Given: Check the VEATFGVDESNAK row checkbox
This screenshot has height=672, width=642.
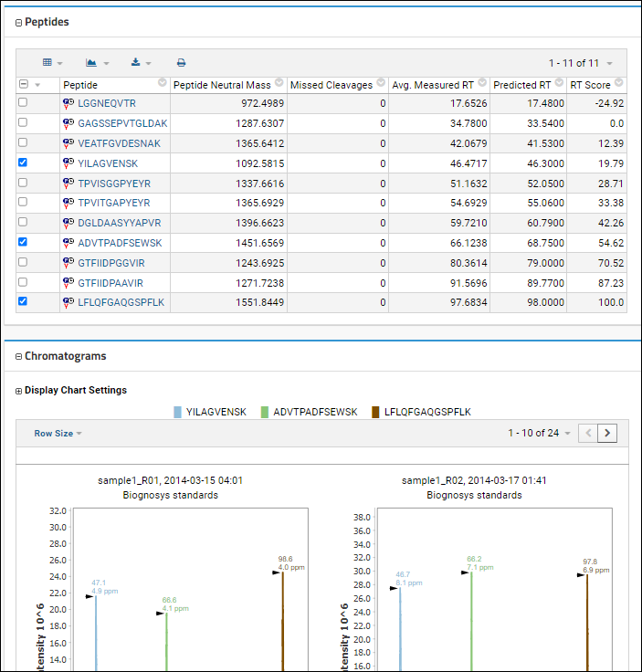Looking at the screenshot, I should [x=23, y=142].
